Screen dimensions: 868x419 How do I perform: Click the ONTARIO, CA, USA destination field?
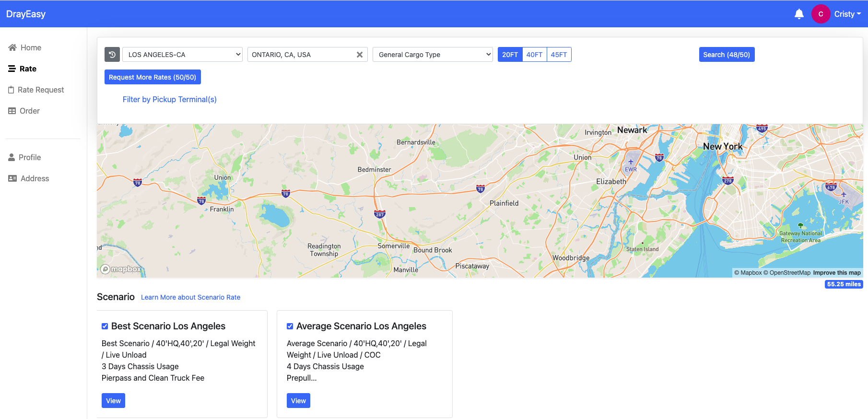(301, 55)
